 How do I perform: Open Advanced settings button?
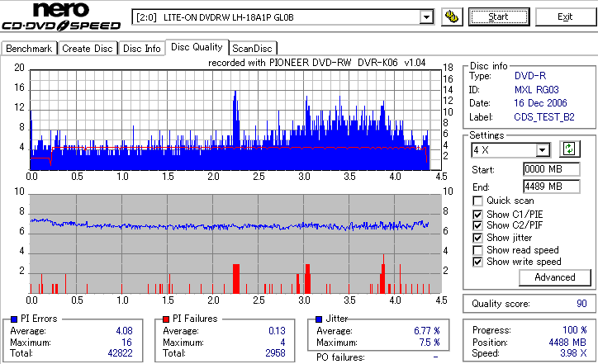555,277
